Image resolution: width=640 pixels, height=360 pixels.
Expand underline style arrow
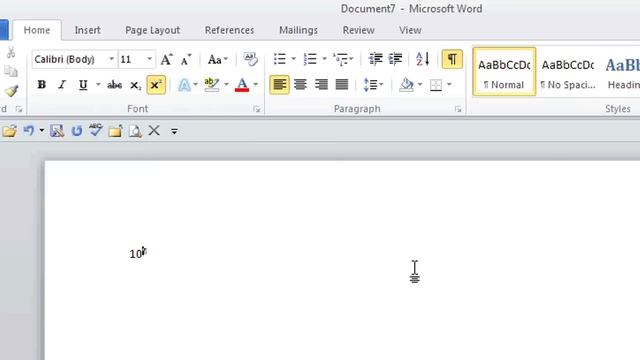coord(98,85)
